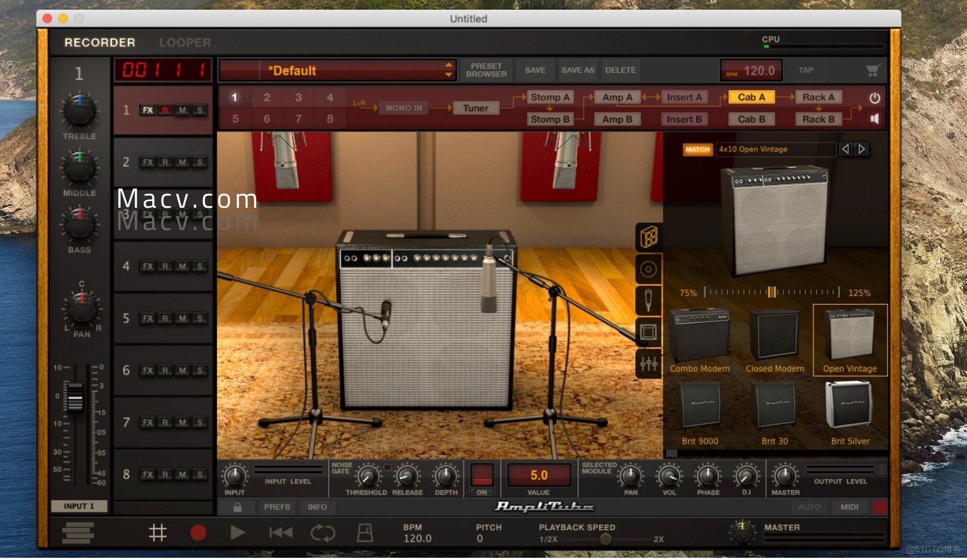Viewport: 967px width, 560px height.
Task: Toggle the loop cycle icon
Action: (x=323, y=533)
